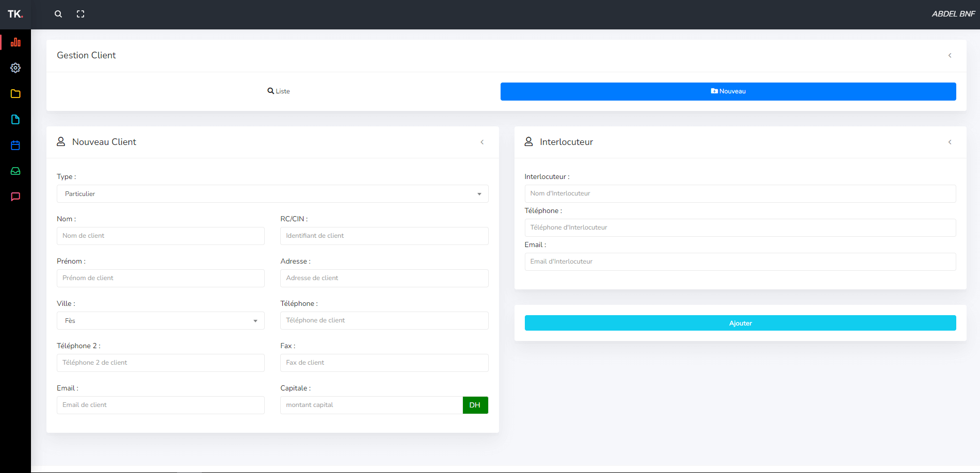This screenshot has height=473, width=980.
Task: Click the user icon beside Interlocuteur
Action: point(528,141)
